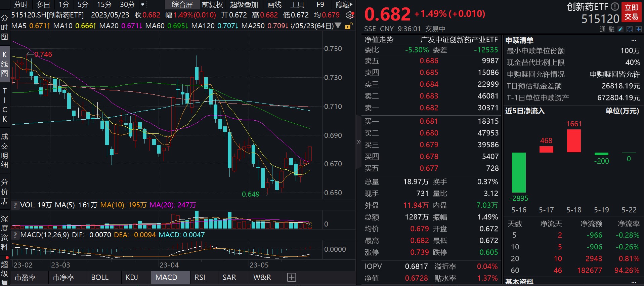Switch to KDJ indicator tab
This screenshot has width=644, height=286.
(132, 277)
